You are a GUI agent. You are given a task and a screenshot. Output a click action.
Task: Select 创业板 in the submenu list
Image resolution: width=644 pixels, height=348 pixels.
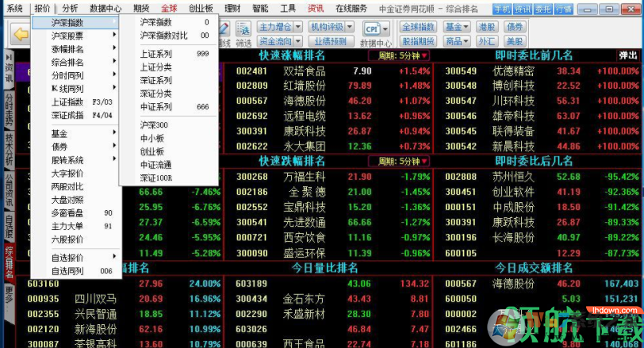click(x=169, y=151)
